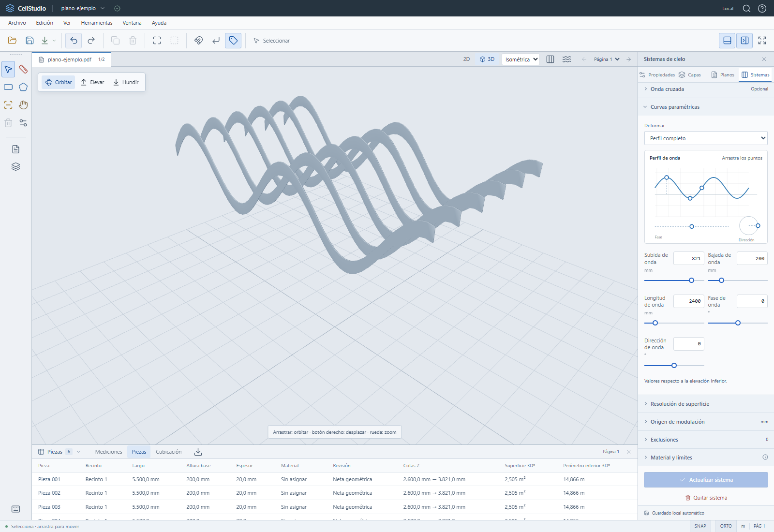Switch to the Capas tab
Image resolution: width=774 pixels, height=532 pixels.
coord(690,75)
